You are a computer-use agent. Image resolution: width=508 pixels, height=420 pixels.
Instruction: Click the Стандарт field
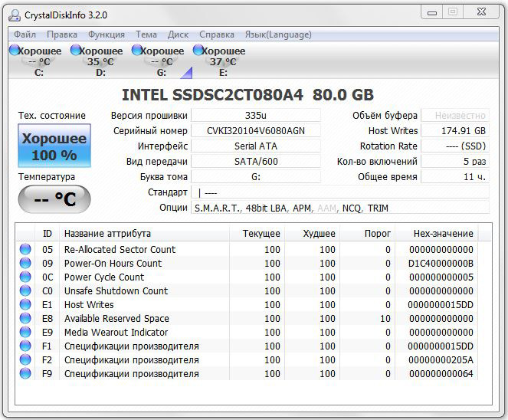coord(340,192)
